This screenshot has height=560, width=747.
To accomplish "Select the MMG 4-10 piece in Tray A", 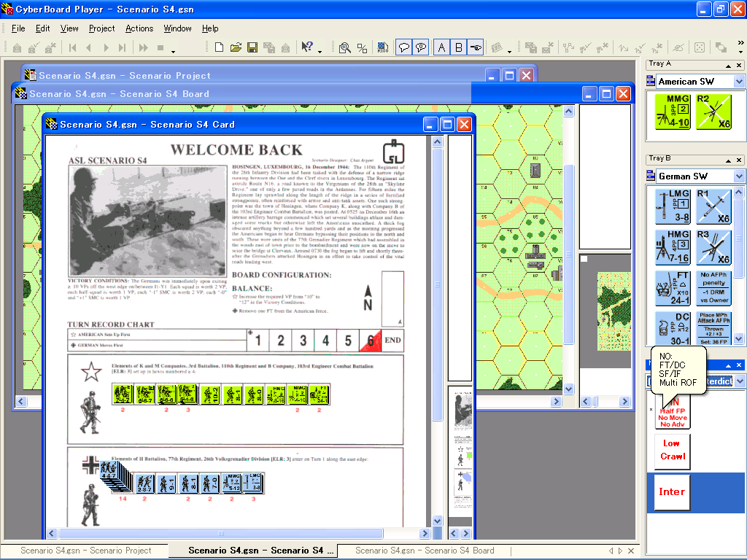I will (673, 112).
